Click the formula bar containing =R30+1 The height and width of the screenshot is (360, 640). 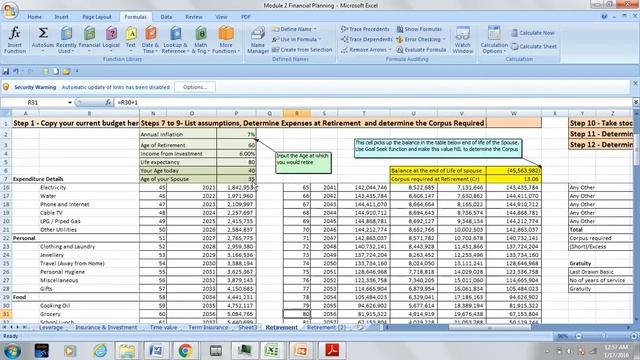pos(373,102)
